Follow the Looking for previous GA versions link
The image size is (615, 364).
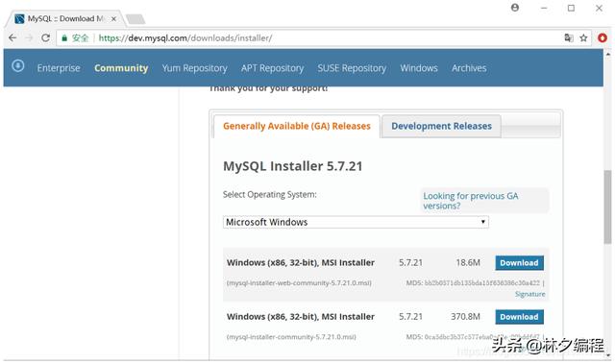pyautogui.click(x=471, y=201)
